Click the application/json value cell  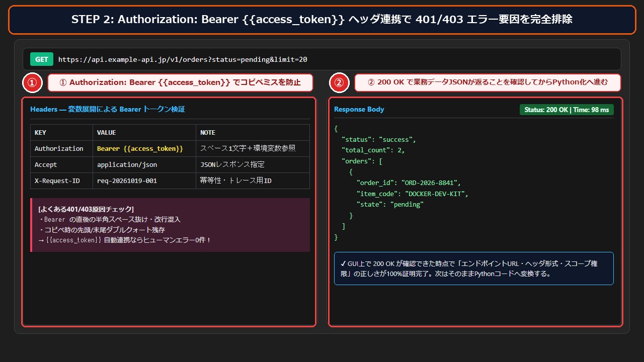pyautogui.click(x=144, y=165)
